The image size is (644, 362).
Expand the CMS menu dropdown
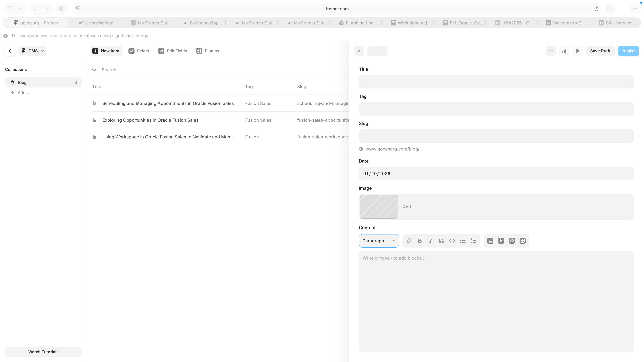click(33, 51)
